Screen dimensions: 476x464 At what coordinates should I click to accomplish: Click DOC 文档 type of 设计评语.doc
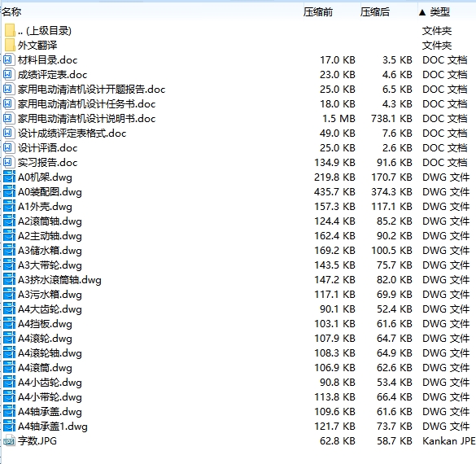(445, 147)
